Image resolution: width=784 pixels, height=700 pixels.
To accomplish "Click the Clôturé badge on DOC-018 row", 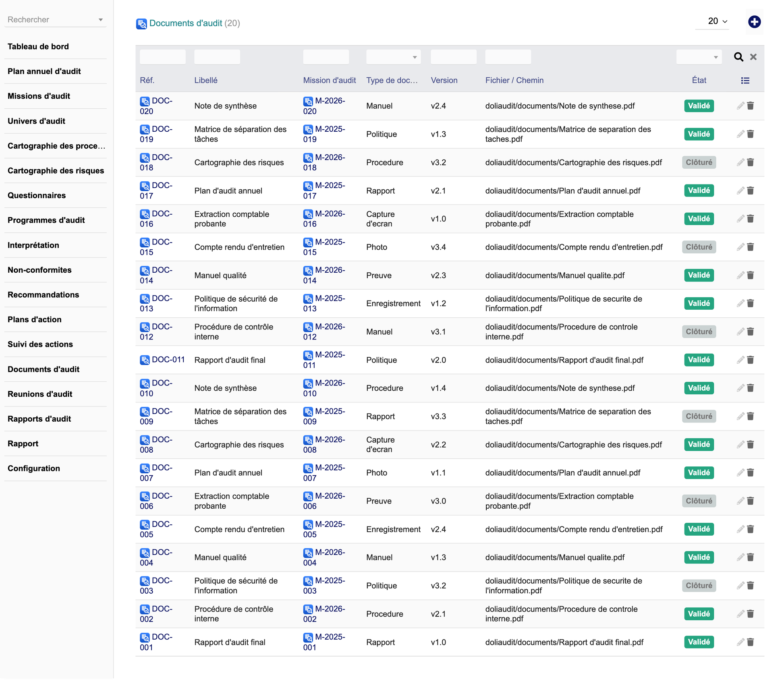I will [x=699, y=162].
